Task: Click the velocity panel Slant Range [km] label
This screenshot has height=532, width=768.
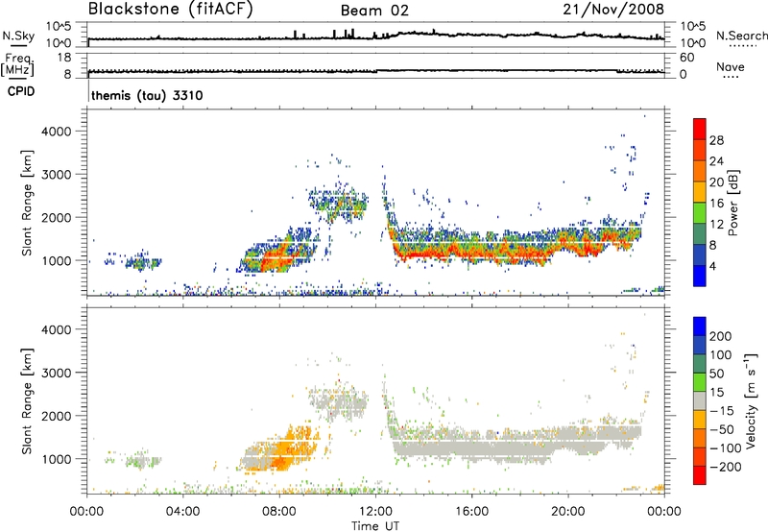Action: click(x=27, y=401)
